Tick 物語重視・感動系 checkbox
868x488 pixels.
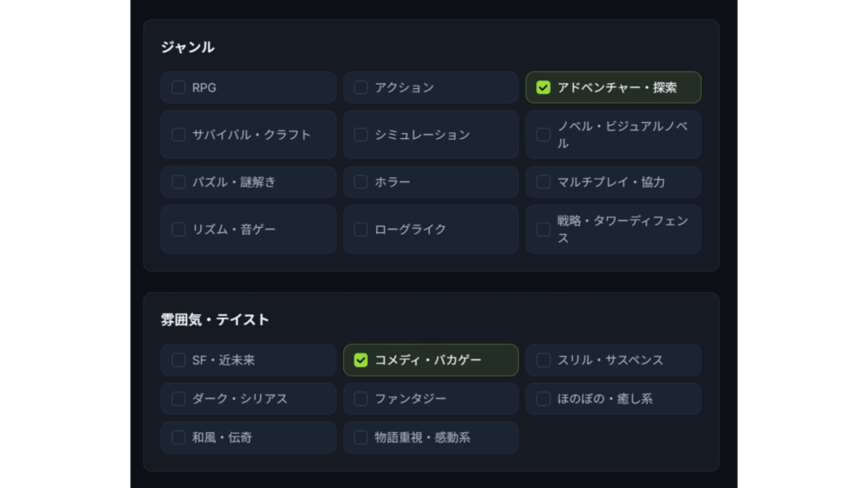pos(361,438)
